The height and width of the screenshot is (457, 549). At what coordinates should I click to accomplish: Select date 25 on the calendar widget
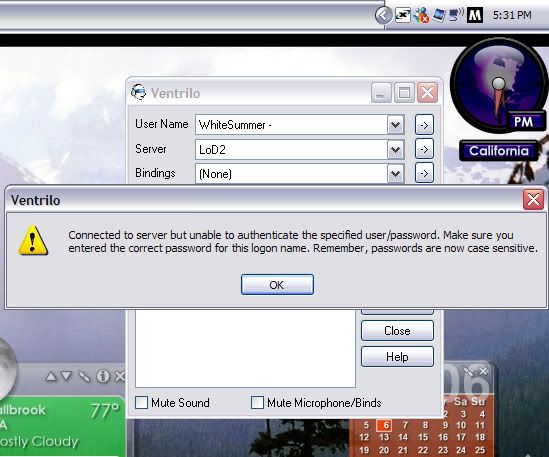pyautogui.click(x=480, y=450)
